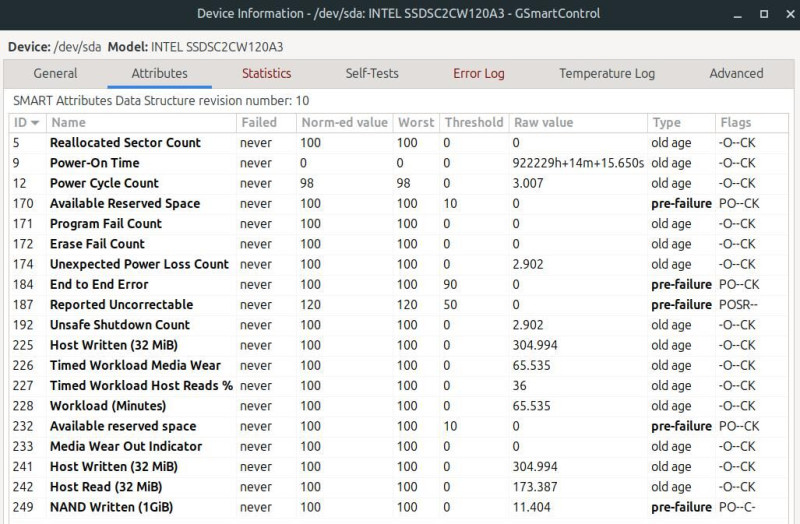Select the Unsafe Shutdown Count row

399,325
